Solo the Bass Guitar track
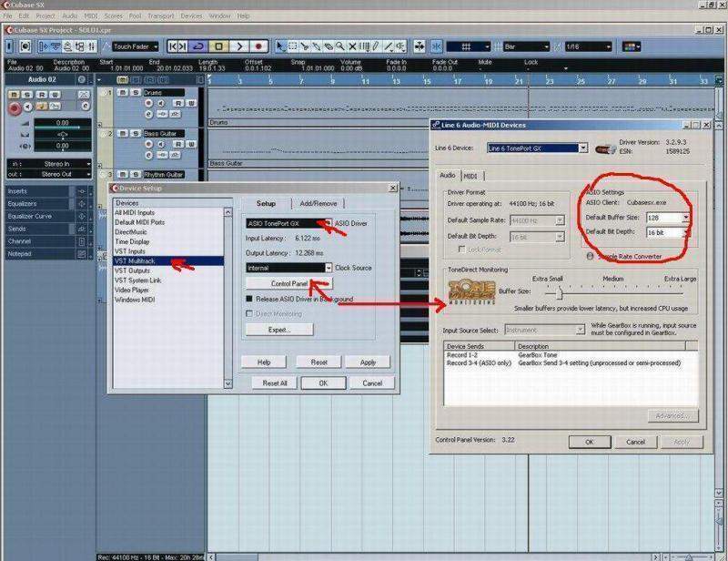The image size is (728, 561). click(136, 134)
